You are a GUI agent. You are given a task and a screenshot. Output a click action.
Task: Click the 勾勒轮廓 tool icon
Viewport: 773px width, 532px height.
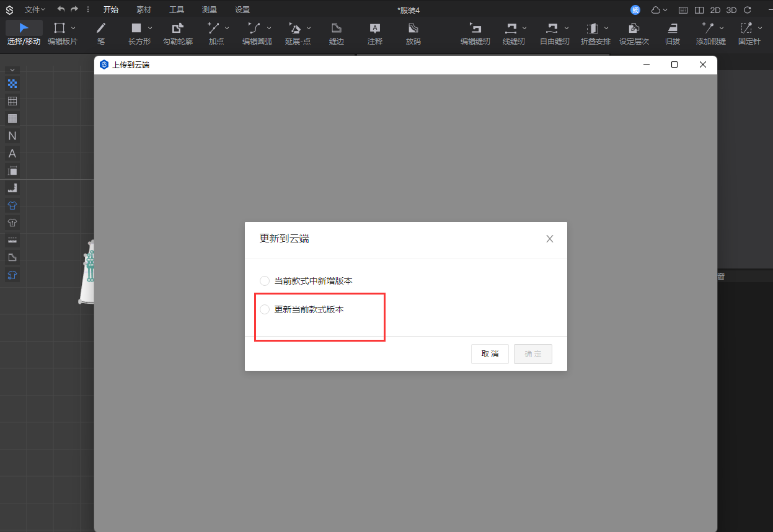tap(178, 29)
